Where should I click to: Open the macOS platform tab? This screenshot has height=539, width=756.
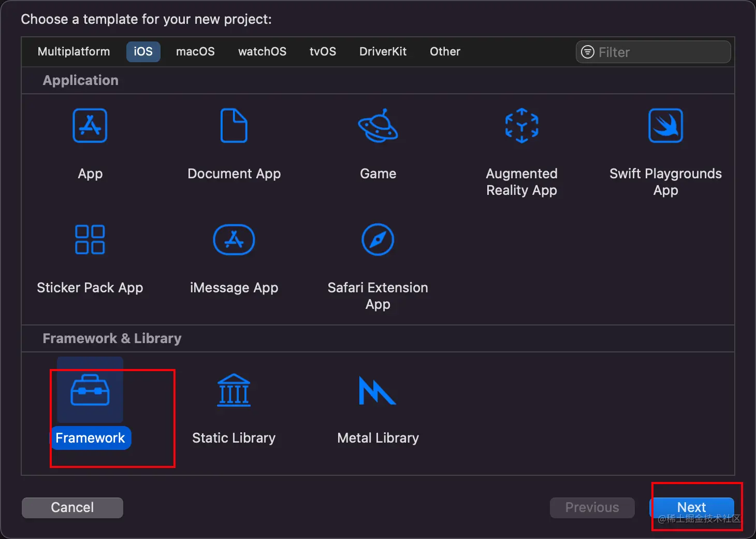click(x=195, y=52)
